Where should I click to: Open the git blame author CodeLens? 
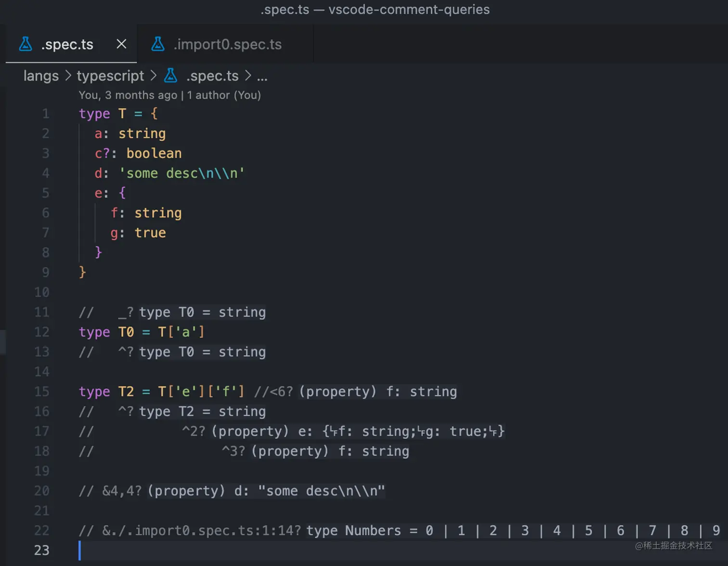click(169, 95)
